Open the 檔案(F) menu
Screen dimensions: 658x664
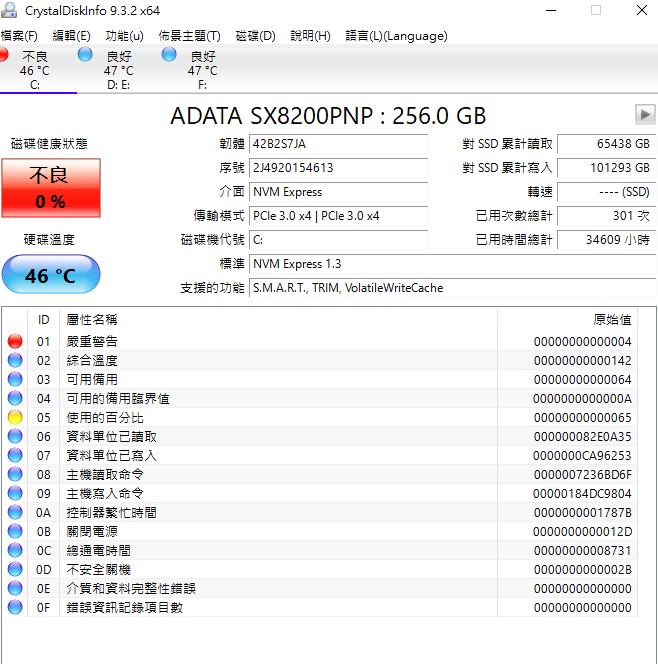pyautogui.click(x=20, y=36)
